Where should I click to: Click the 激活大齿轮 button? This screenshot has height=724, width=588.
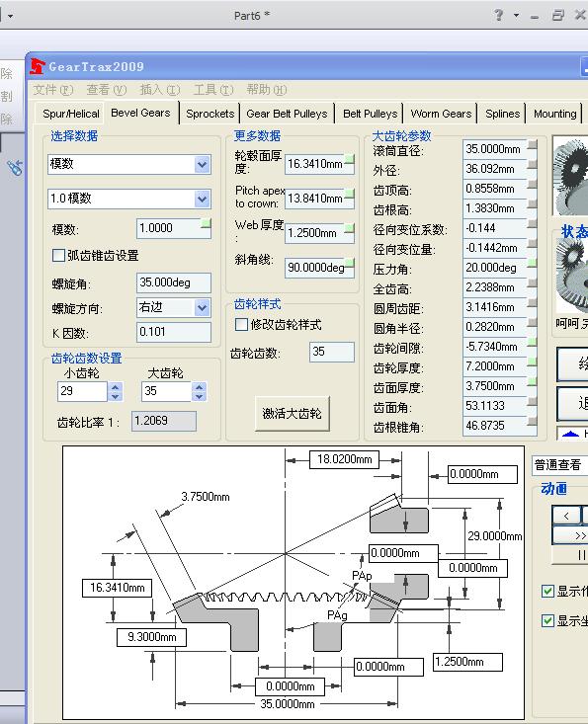292,413
